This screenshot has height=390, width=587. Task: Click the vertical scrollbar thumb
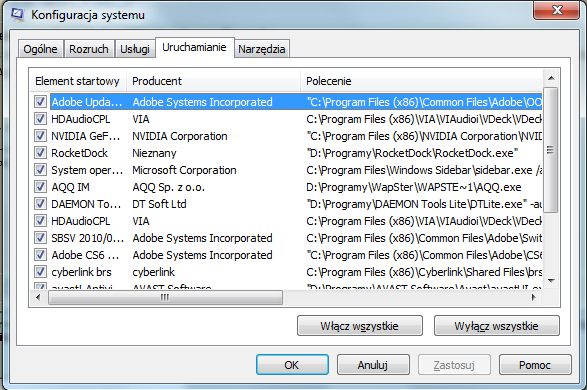(x=551, y=150)
